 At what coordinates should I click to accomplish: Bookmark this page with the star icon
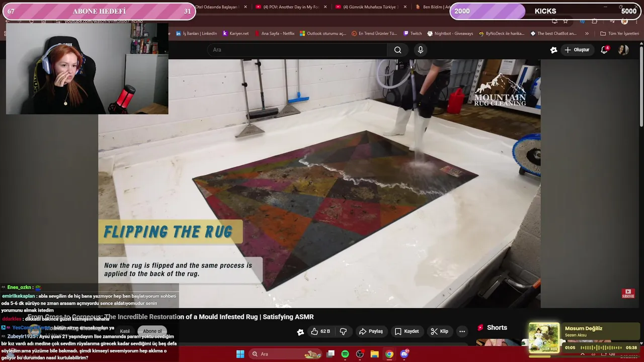566,21
